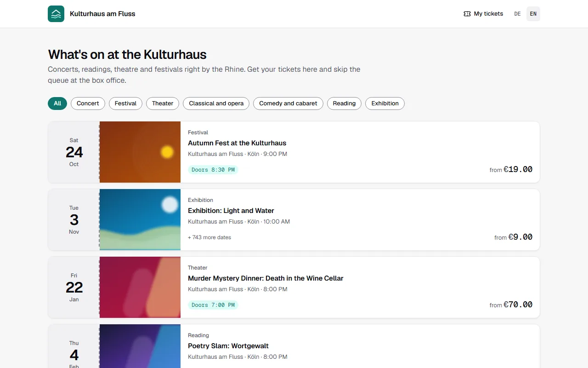This screenshot has width=588, height=368.
Task: Click the from €19.00 price
Action: click(511, 169)
